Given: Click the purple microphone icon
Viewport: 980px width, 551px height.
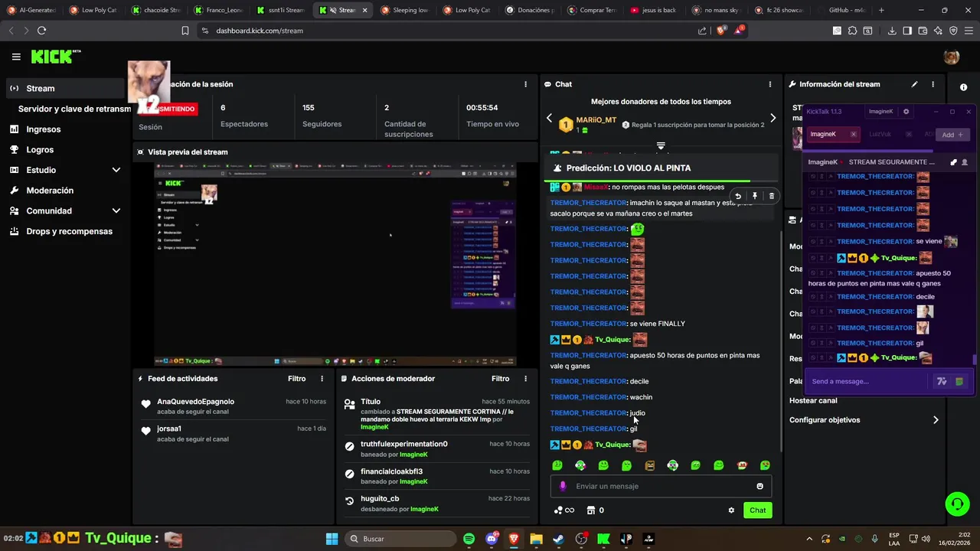Looking at the screenshot, I should point(563,486).
